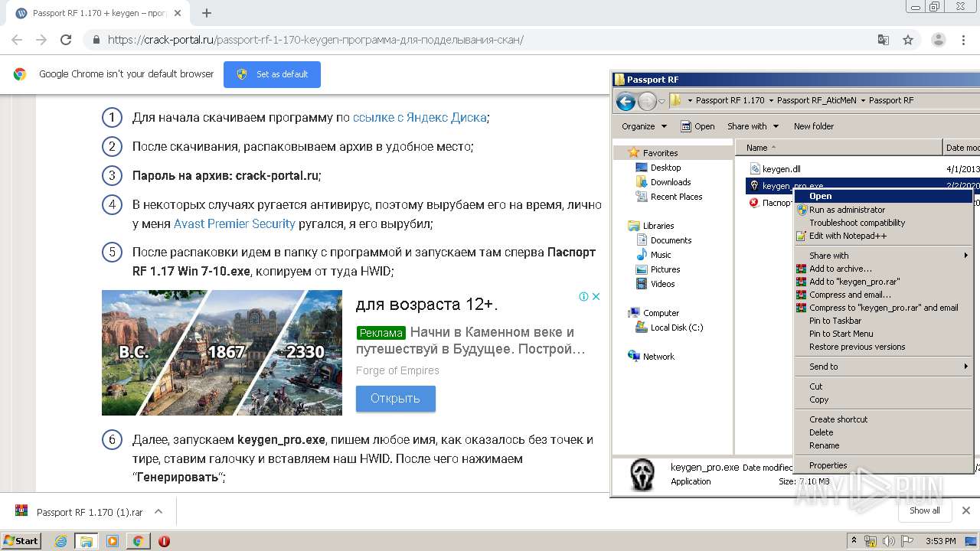The height and width of the screenshot is (551, 980).
Task: Click the browser forward arrow
Action: [41, 40]
